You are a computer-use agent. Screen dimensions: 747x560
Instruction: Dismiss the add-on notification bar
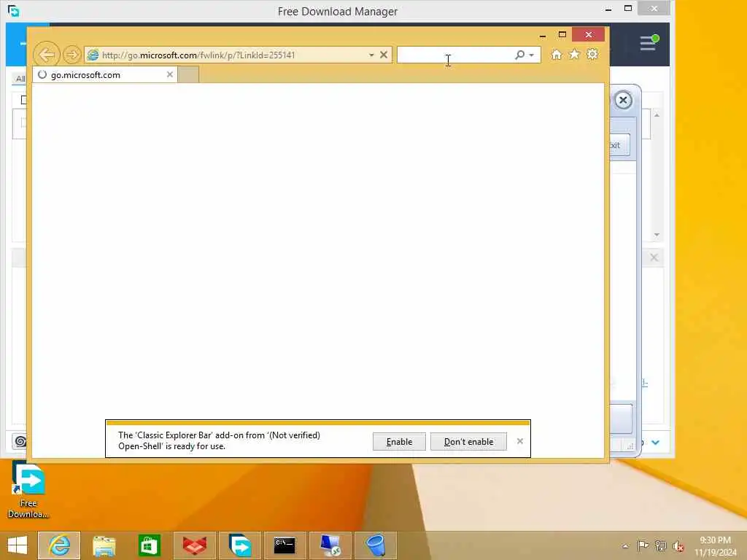tap(519, 441)
